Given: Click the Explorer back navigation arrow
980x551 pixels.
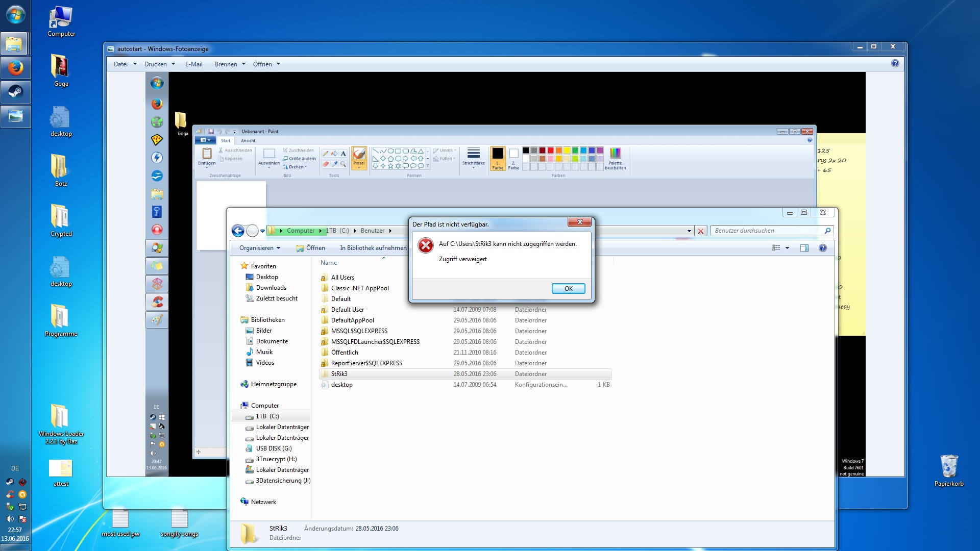Looking at the screenshot, I should [238, 231].
